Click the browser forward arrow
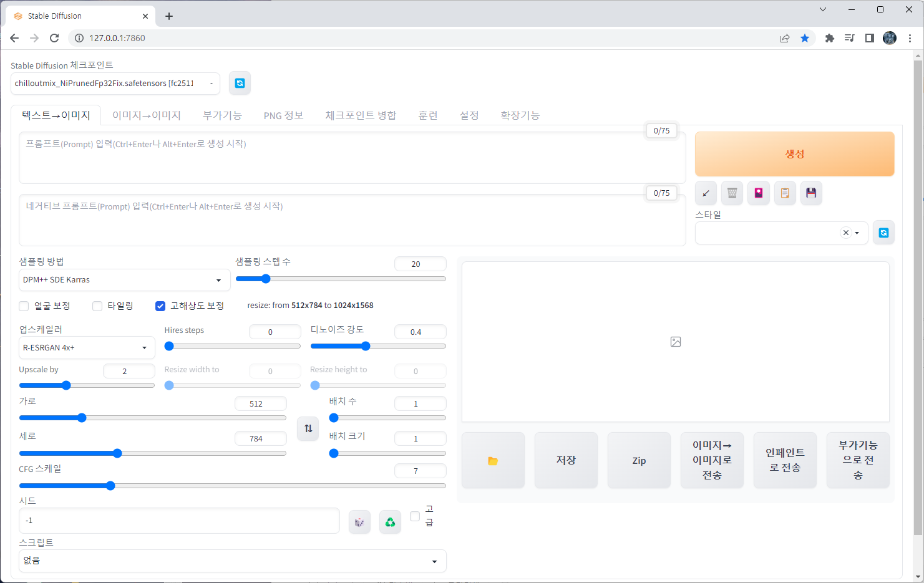The image size is (924, 583). pos(34,38)
